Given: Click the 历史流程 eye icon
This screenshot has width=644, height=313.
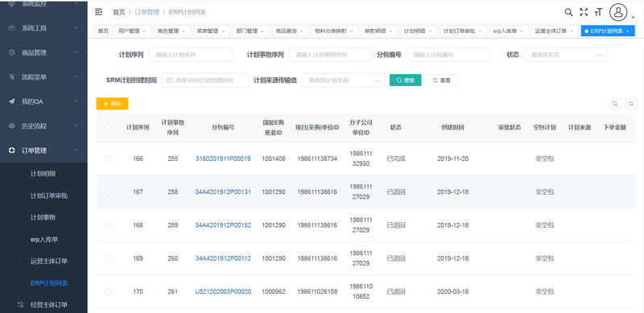Looking at the screenshot, I should coord(12,126).
